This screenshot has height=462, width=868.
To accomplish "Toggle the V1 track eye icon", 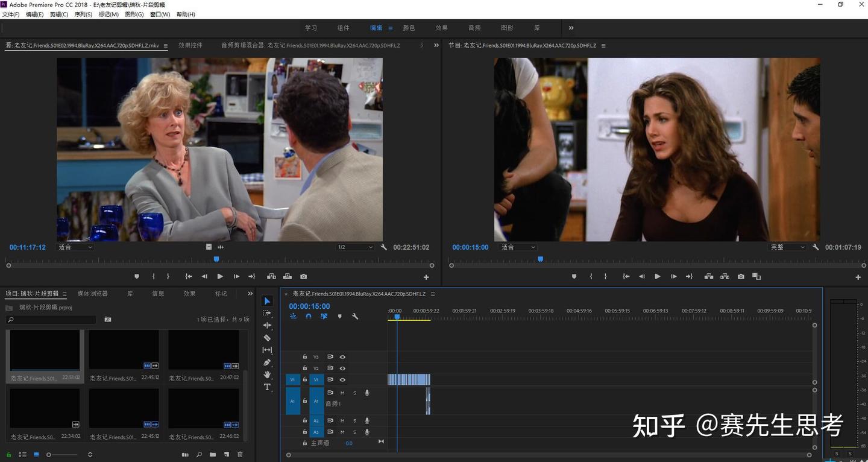I will click(342, 380).
